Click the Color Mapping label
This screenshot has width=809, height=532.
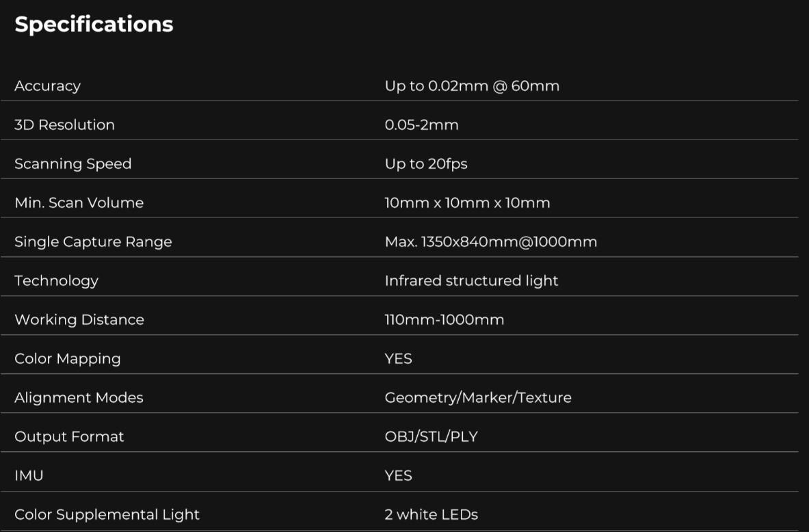67,359
